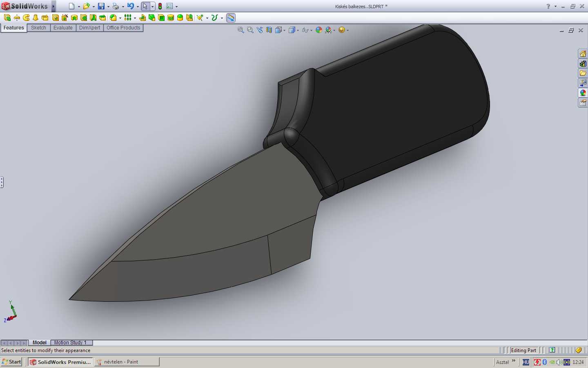
Task: Expand the Display Style dropdown arrow
Action: 298,30
